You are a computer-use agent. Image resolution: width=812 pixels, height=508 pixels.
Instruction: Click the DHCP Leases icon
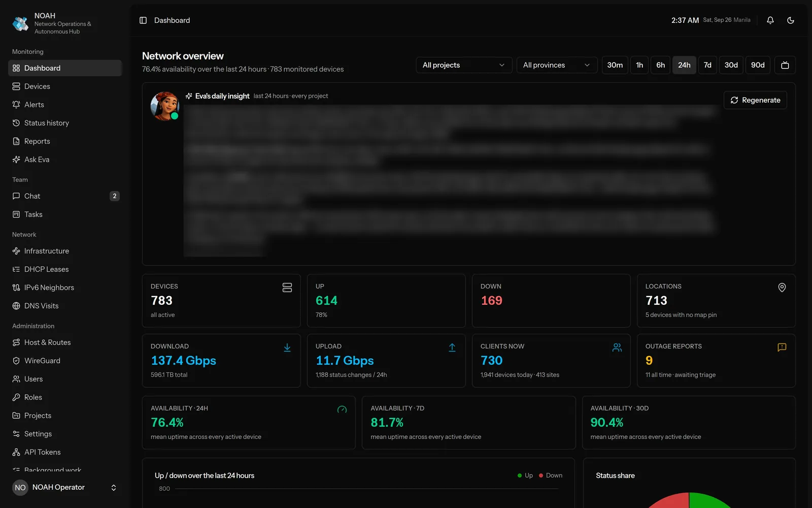[x=16, y=269]
